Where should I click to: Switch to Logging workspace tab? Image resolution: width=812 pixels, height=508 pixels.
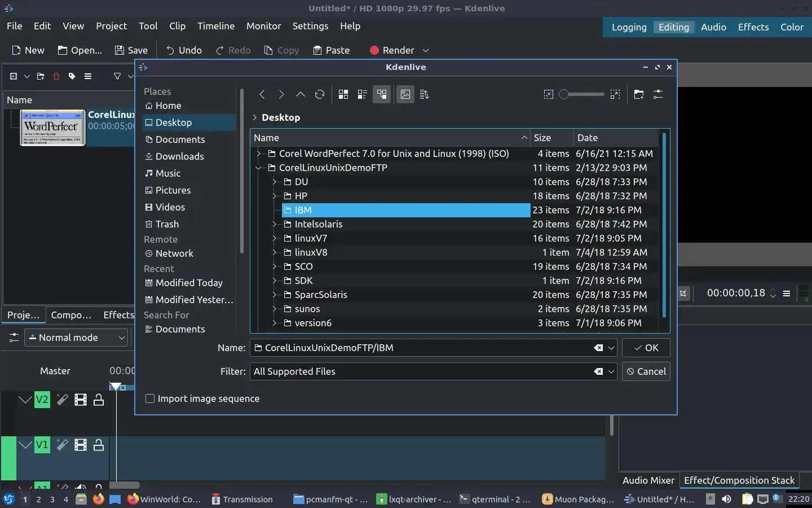629,27
